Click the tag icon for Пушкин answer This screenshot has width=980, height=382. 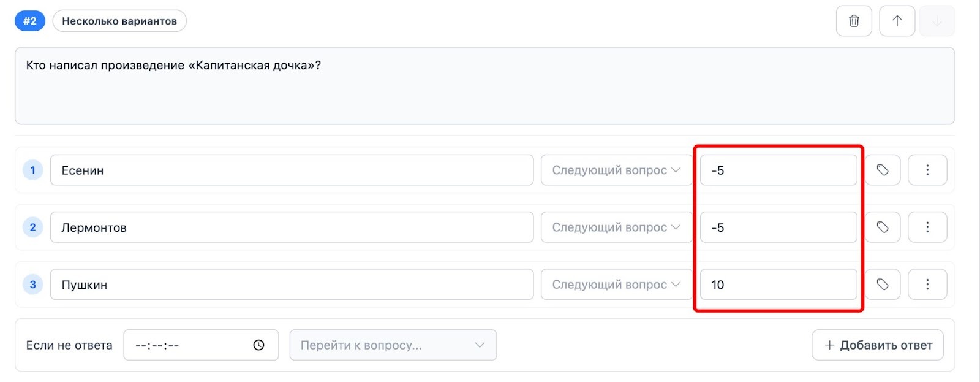[882, 285]
